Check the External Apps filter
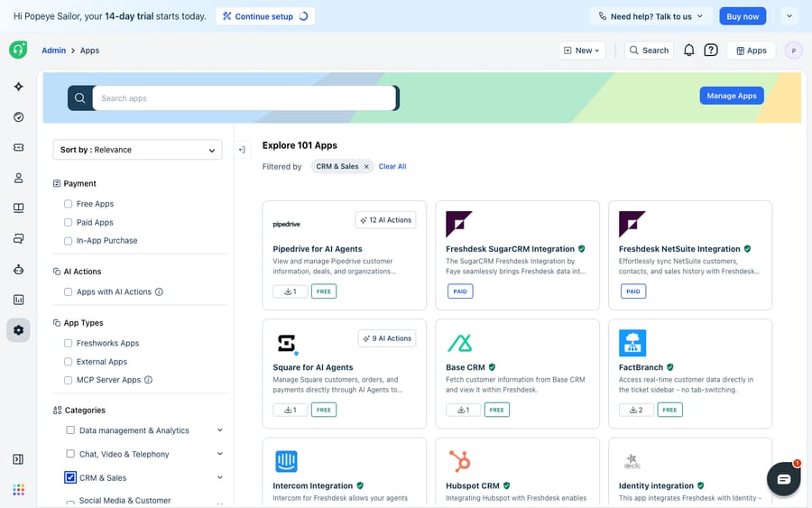Viewport: 812px width, 508px height. (68, 362)
